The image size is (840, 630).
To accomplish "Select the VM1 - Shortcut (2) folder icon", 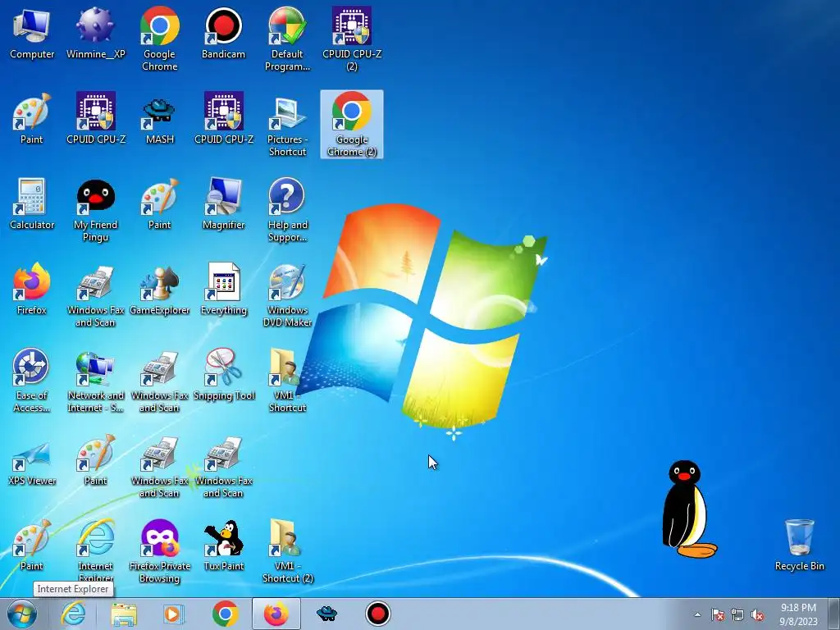I will coord(287,550).
